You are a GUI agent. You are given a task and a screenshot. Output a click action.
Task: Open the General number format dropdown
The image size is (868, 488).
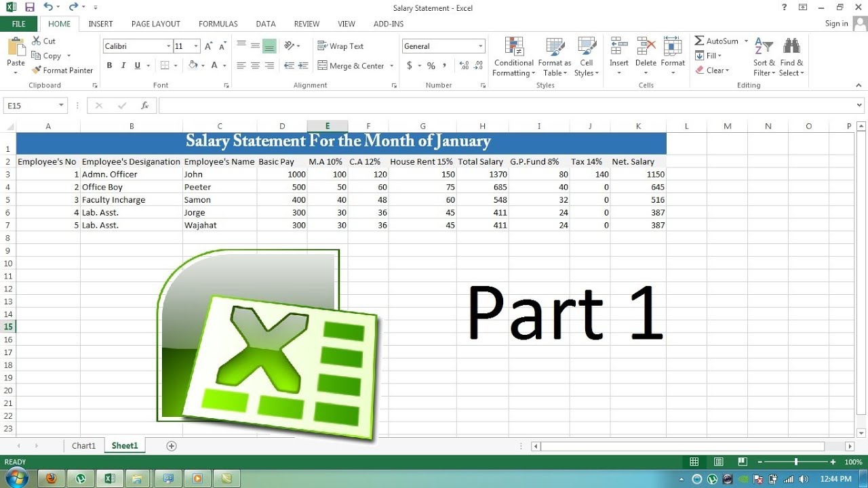(481, 46)
